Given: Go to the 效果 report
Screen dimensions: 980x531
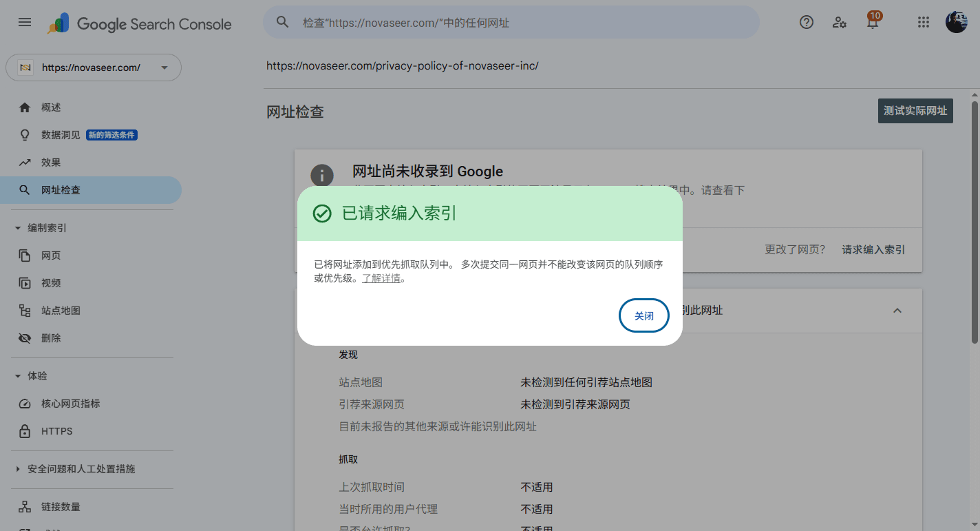Looking at the screenshot, I should point(51,163).
